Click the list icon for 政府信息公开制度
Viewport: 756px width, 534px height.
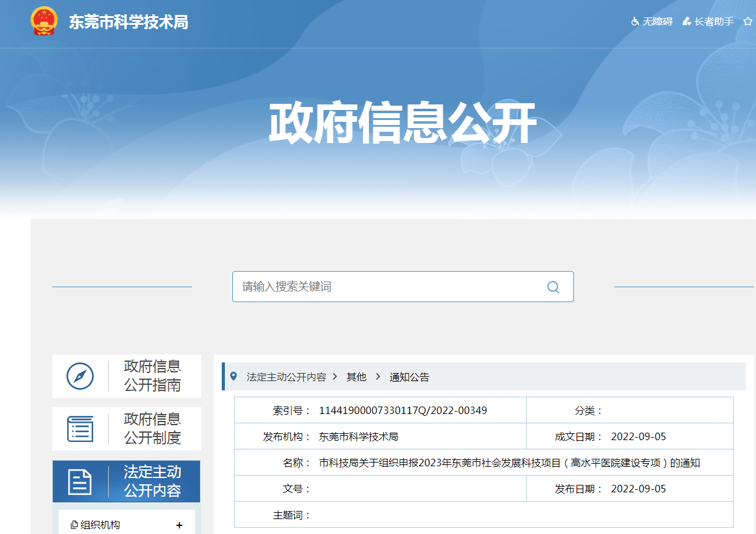coord(80,429)
